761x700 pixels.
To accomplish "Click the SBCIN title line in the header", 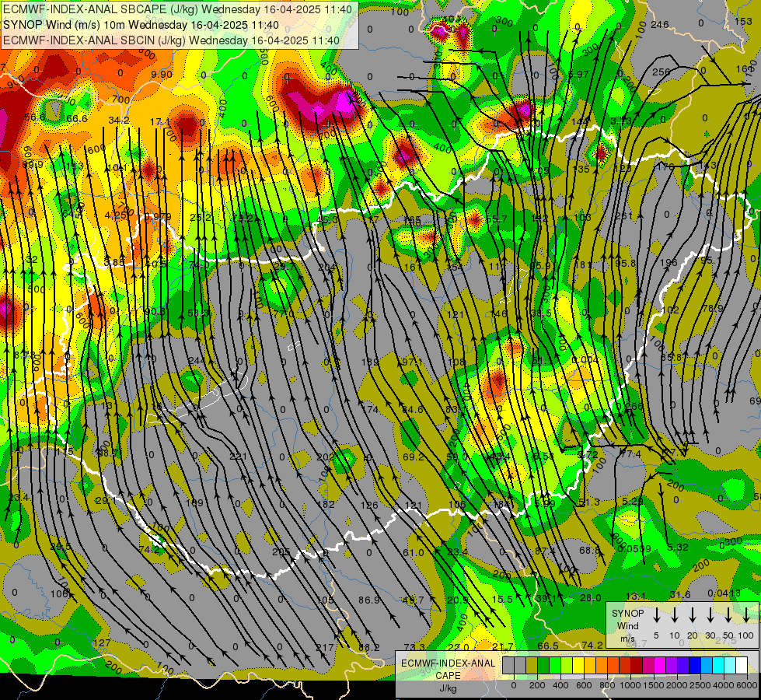I will pyautogui.click(x=171, y=40).
